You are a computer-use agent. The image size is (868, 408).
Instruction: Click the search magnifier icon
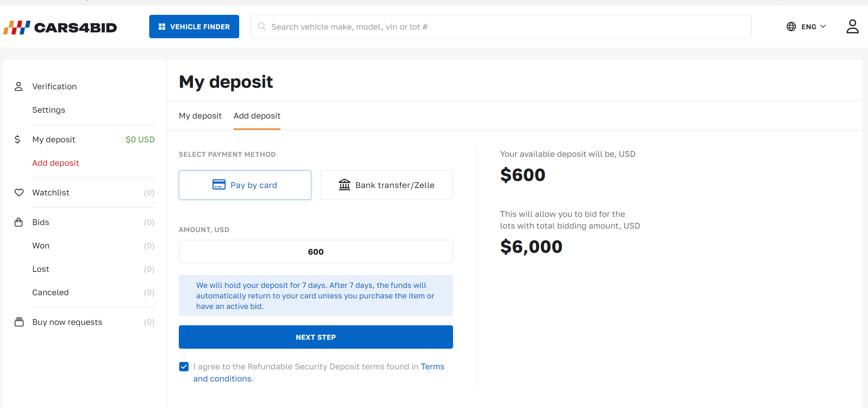point(262,27)
